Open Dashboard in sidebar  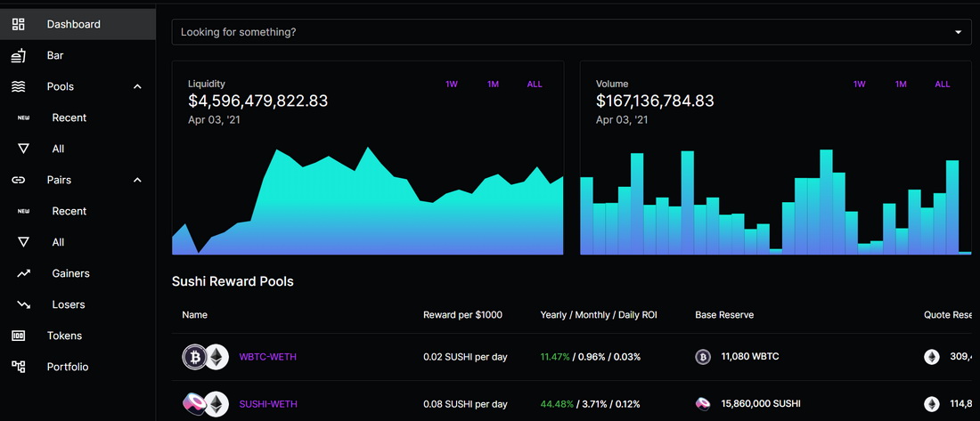[78, 24]
